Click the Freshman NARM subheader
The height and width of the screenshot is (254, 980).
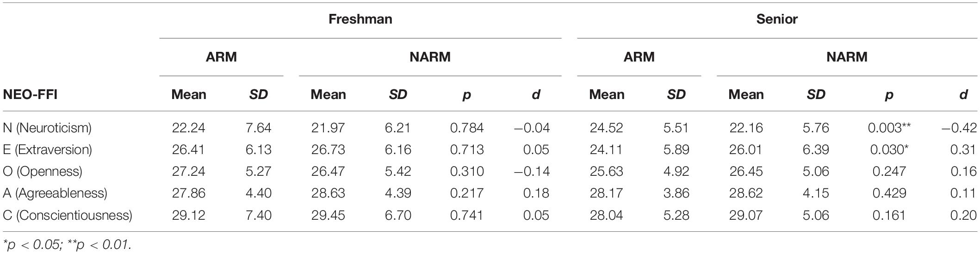[x=430, y=57]
